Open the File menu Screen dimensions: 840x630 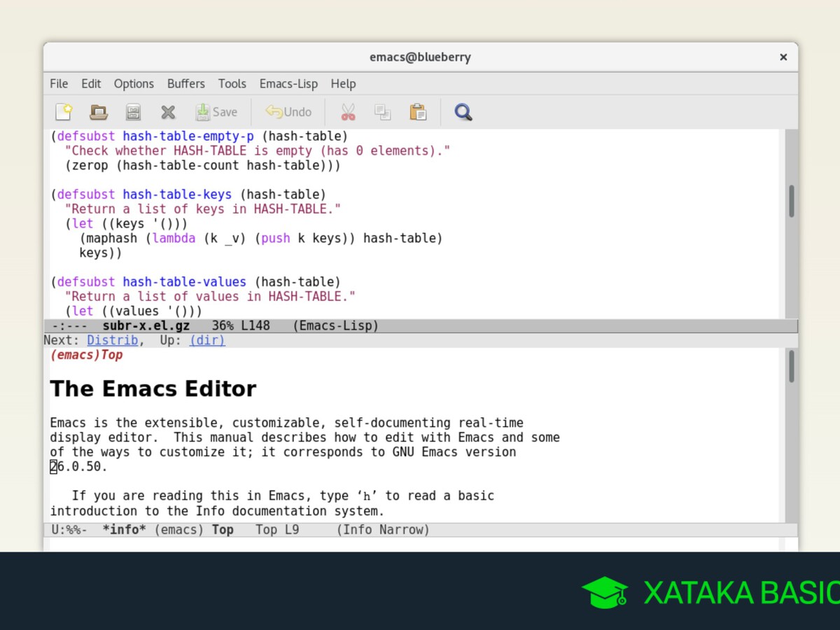(x=59, y=84)
